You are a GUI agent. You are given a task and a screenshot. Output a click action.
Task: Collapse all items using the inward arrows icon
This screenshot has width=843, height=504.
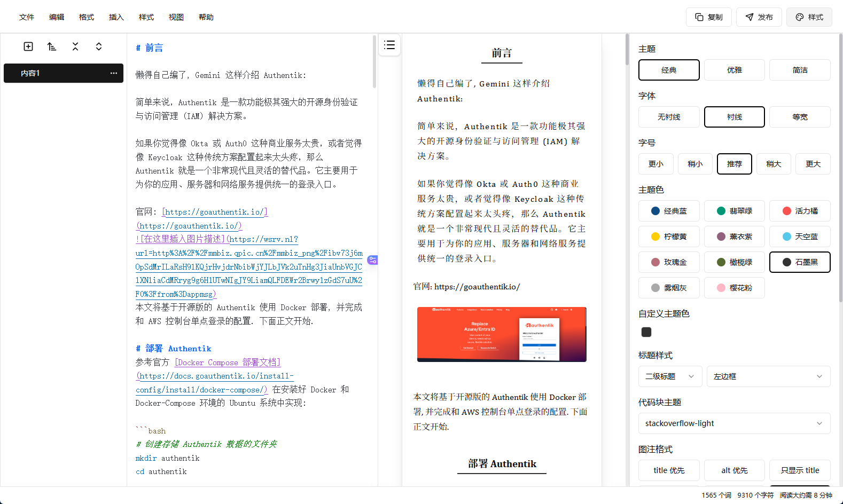point(75,46)
